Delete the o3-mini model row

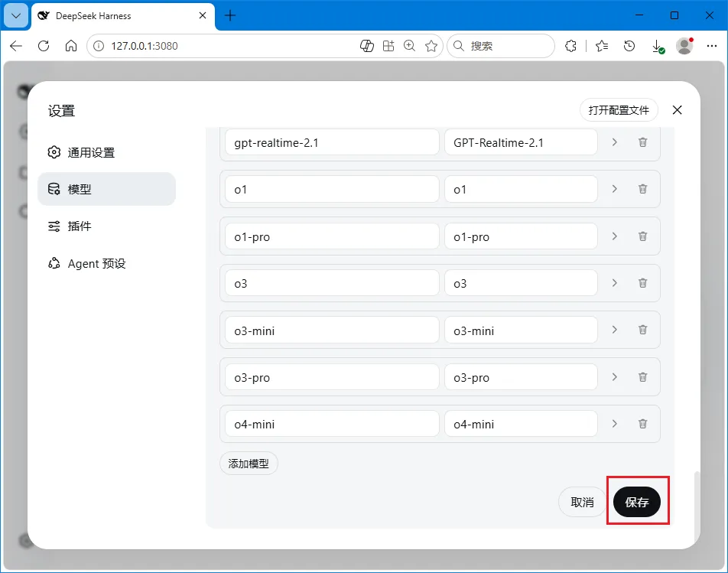coord(642,330)
